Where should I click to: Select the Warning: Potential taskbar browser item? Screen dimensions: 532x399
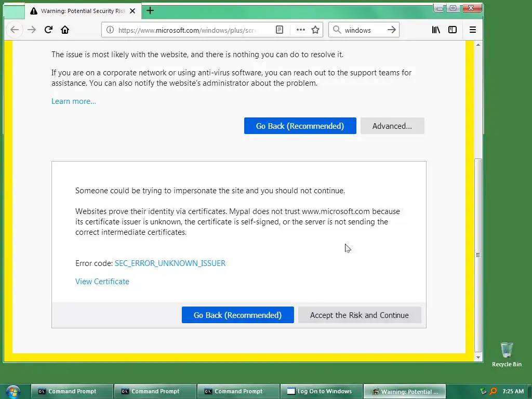(x=404, y=391)
